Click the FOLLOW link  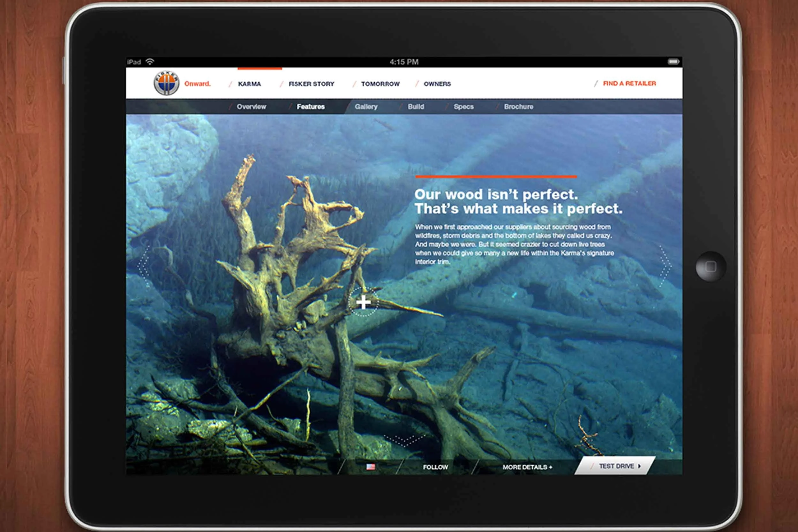tap(435, 467)
